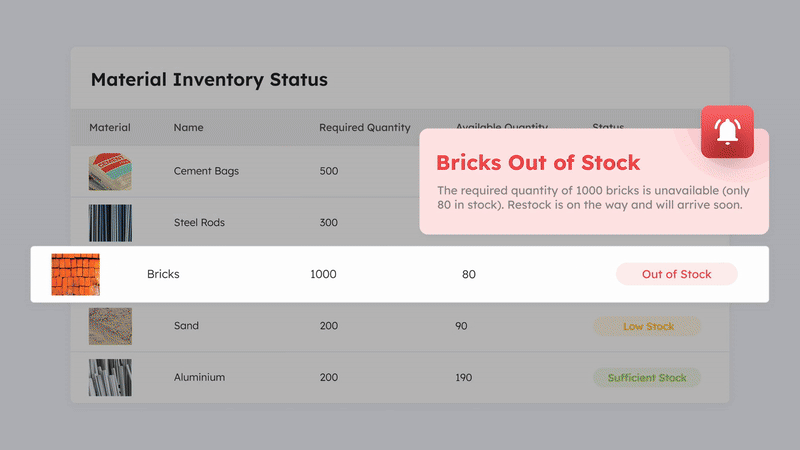Viewport: 800px width, 450px height.
Task: Click the Material Inventory Status heading
Action: point(209,80)
